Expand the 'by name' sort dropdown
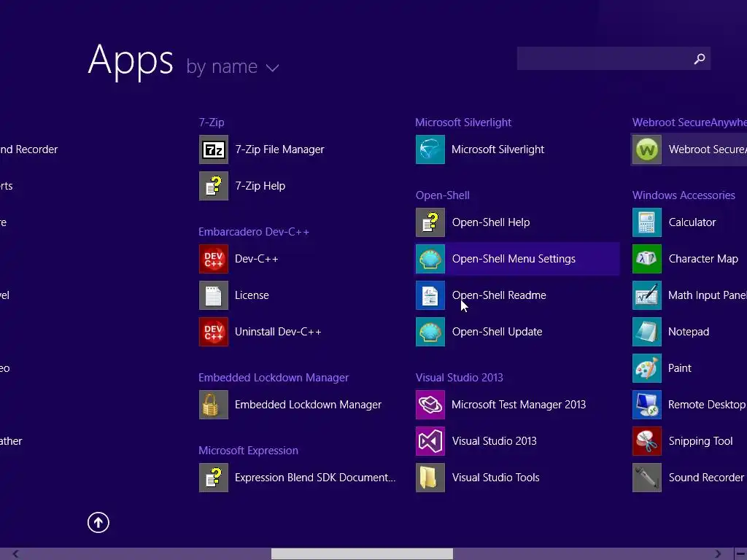 233,66
